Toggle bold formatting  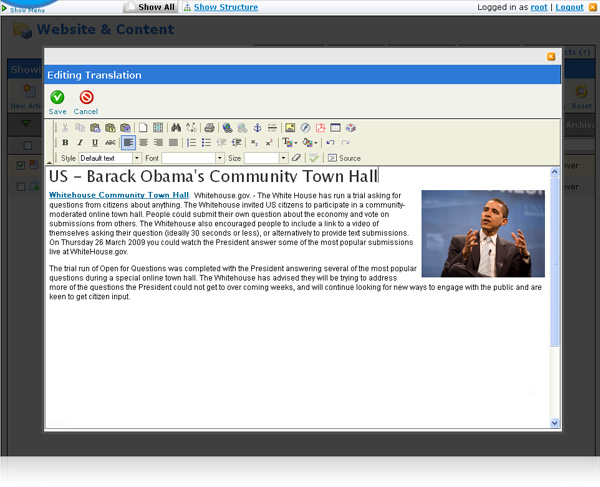tap(65, 143)
